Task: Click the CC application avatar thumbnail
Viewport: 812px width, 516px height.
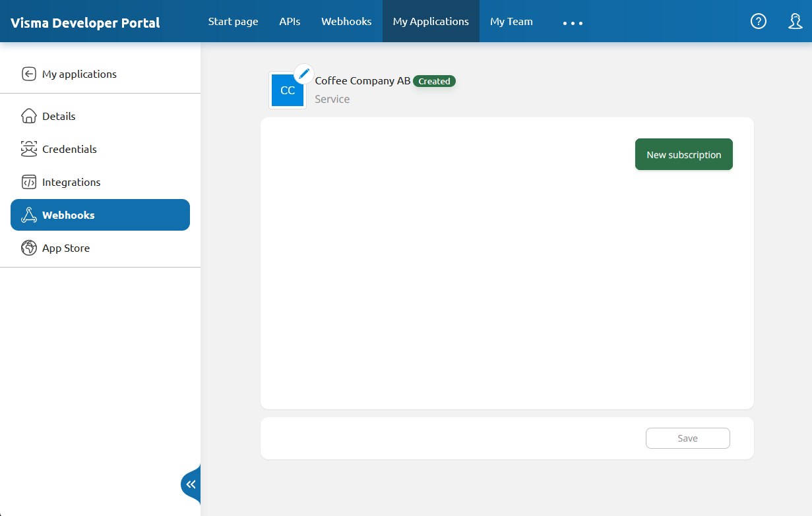Action: tap(287, 91)
